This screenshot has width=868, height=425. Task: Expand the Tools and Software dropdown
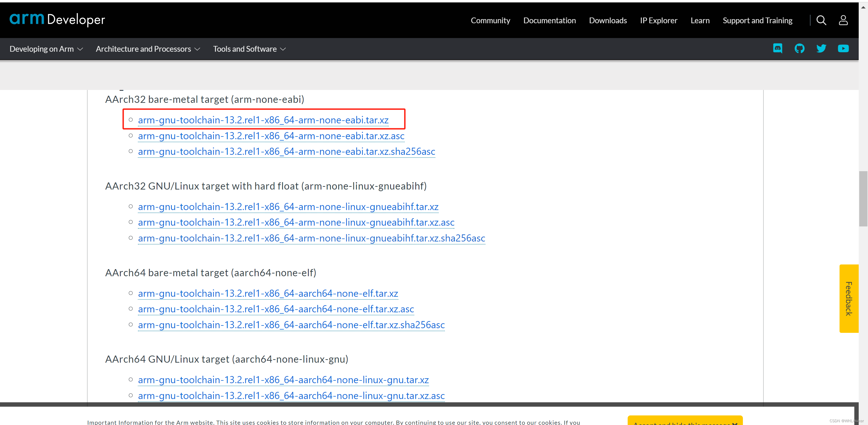pos(249,49)
